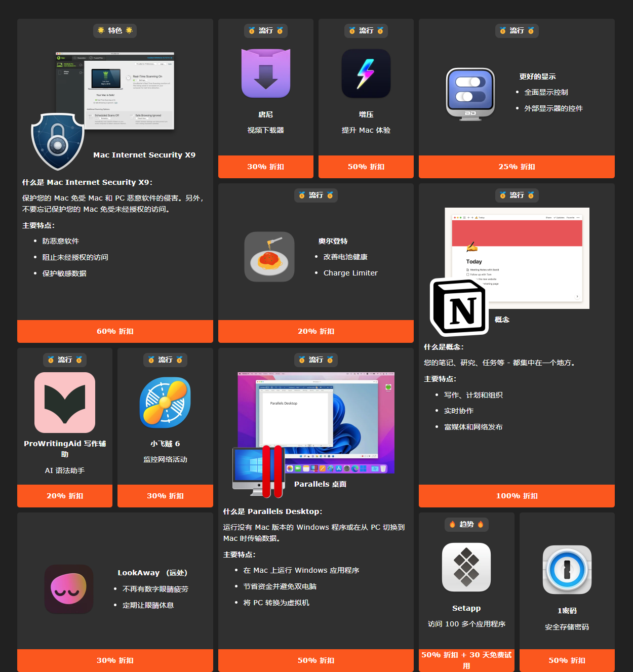Image resolution: width=633 pixels, height=672 pixels.
Task: Click the 50% 折扣 button under 1密码
Action: pos(567,660)
